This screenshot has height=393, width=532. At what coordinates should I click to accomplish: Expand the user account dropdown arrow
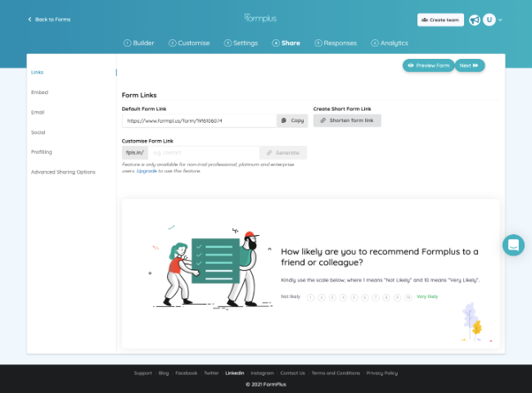click(500, 20)
